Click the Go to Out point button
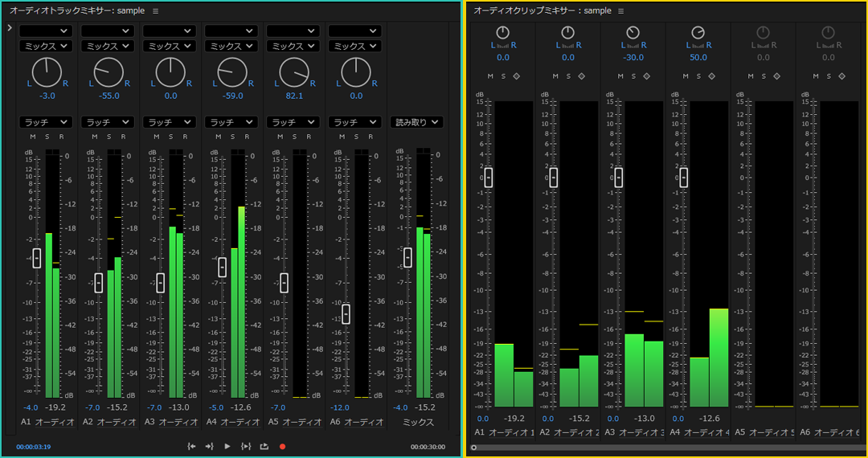868x458 pixels. [x=209, y=446]
